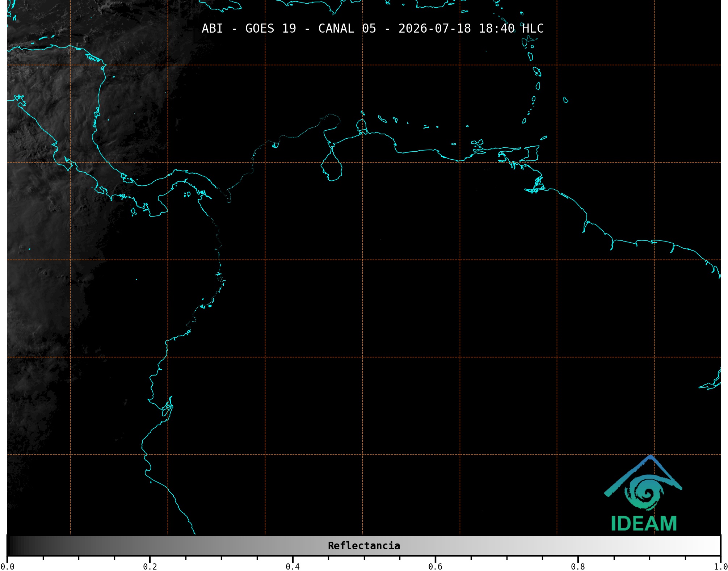This screenshot has height=571, width=728.
Task: Click the 0.4 colorbar tick label
Action: 293,567
